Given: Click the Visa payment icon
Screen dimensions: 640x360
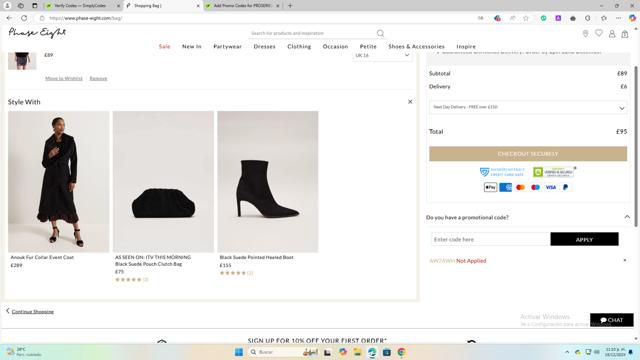Looking at the screenshot, I should (x=551, y=187).
